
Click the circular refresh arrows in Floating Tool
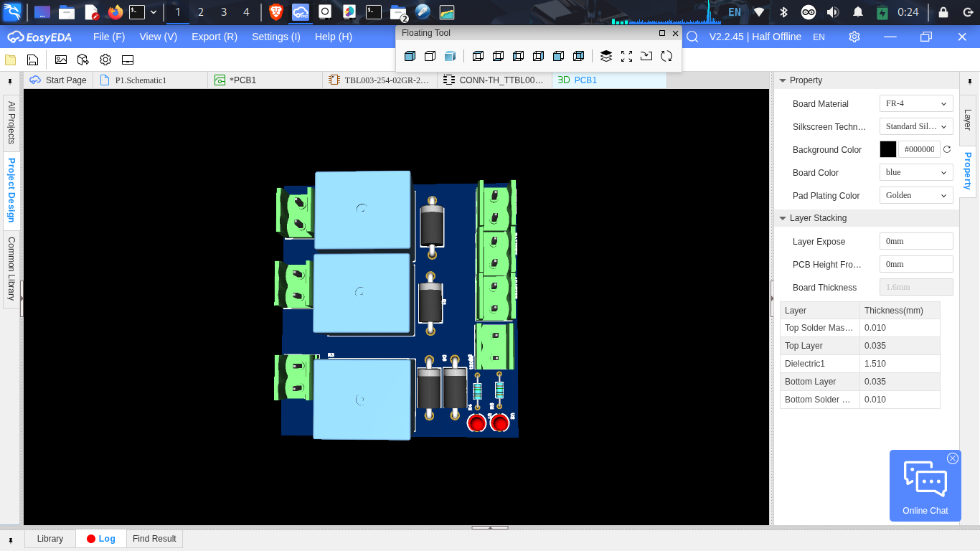[x=666, y=56]
